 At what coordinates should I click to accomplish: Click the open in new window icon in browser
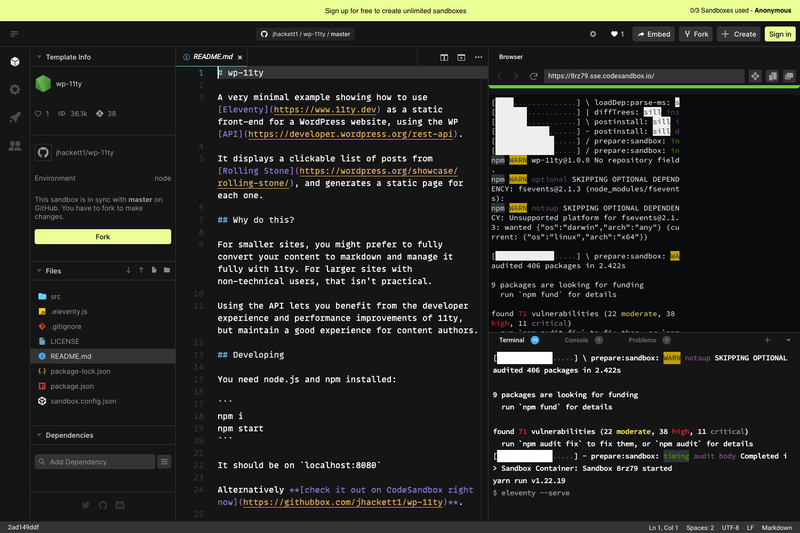789,76
